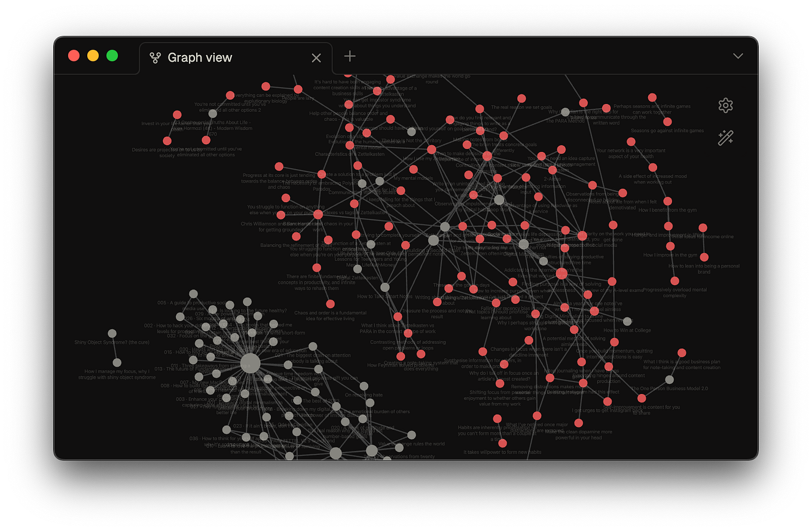Close the Graph view tab
Viewport: 812px width, 531px height.
point(316,57)
